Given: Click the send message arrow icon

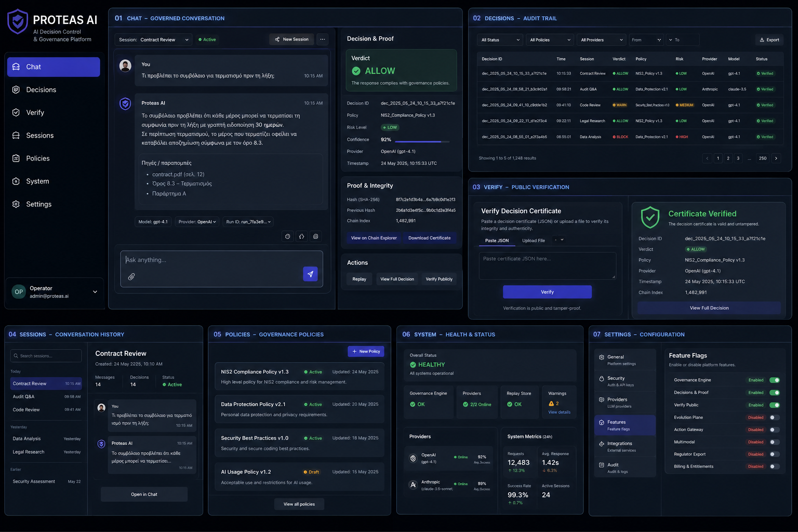Looking at the screenshot, I should coord(310,274).
